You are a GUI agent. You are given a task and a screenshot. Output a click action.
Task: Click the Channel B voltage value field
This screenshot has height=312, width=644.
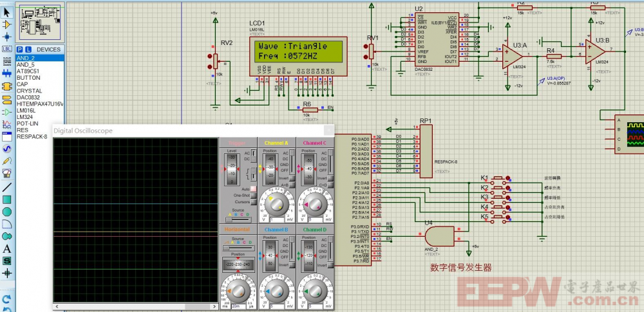click(277, 306)
